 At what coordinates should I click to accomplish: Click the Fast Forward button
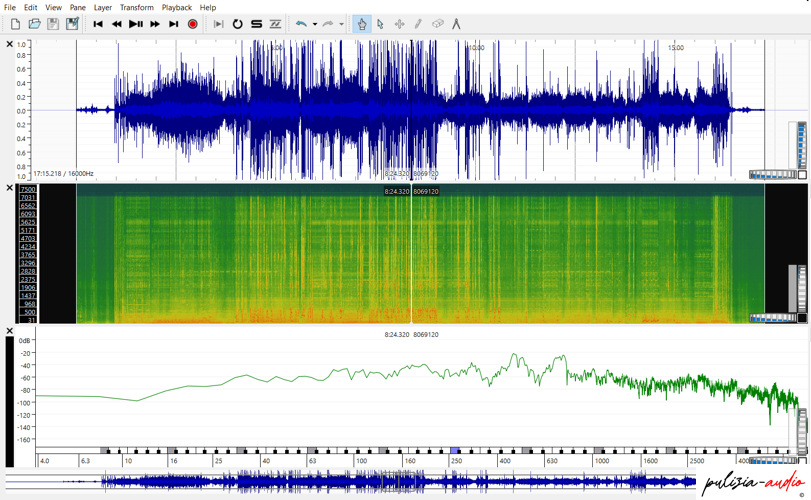point(155,24)
